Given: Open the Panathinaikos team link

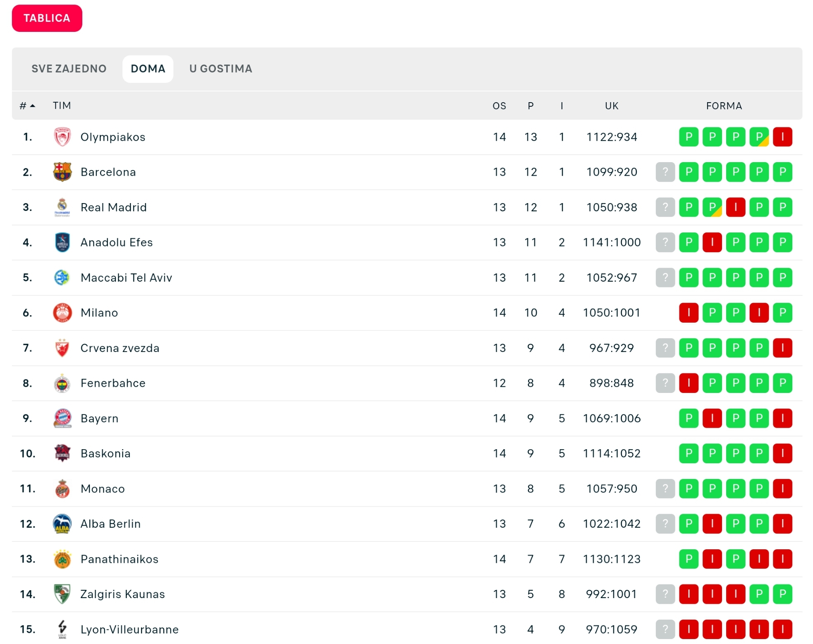Looking at the screenshot, I should pyautogui.click(x=120, y=559).
